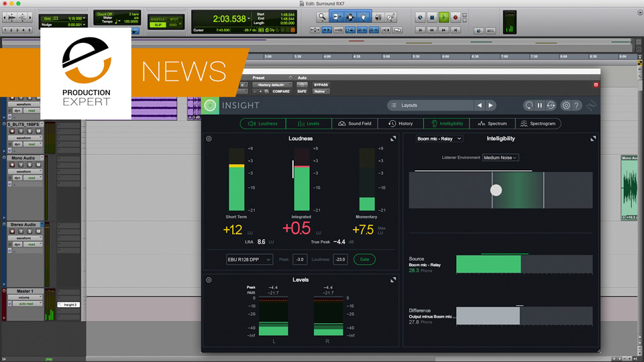Open the Levels panel settings gear

(x=209, y=280)
